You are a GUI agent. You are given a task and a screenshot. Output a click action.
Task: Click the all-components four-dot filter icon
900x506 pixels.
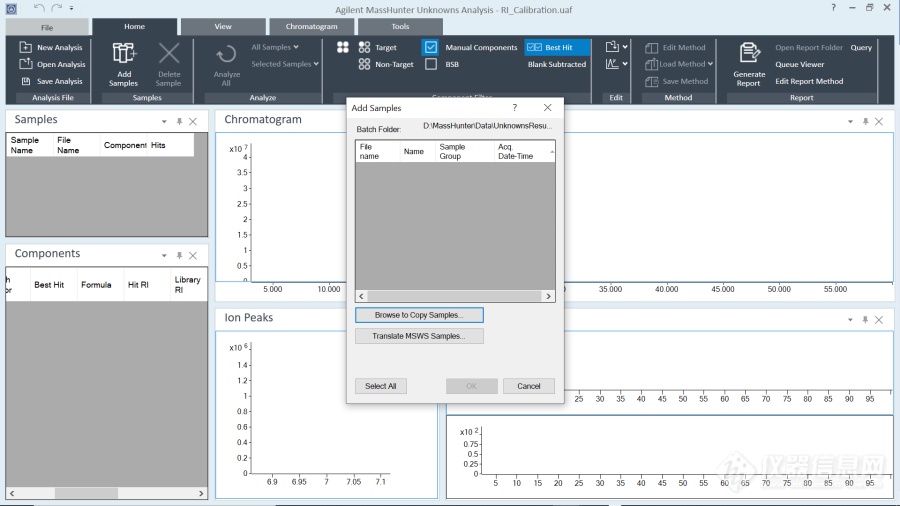click(x=343, y=47)
